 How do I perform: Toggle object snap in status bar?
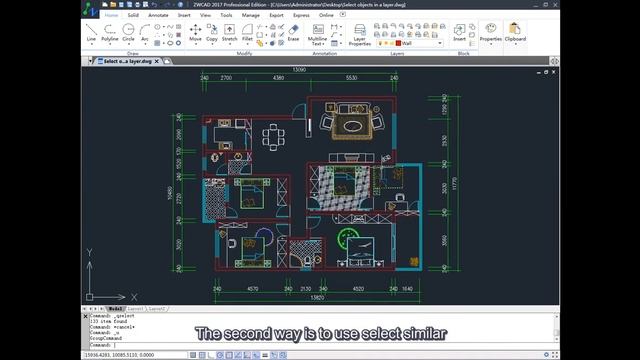click(x=229, y=355)
